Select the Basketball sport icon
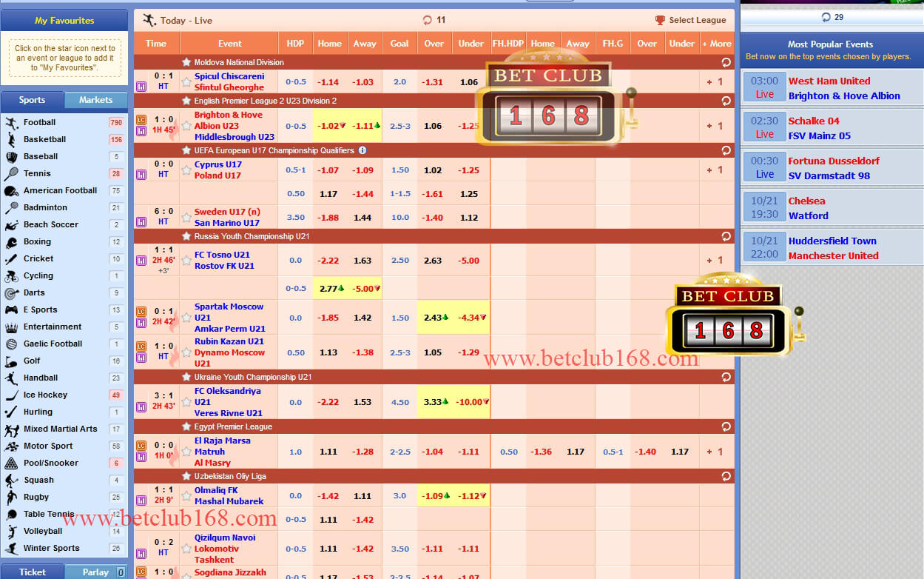Viewport: 924px width, 579px height. 11,139
